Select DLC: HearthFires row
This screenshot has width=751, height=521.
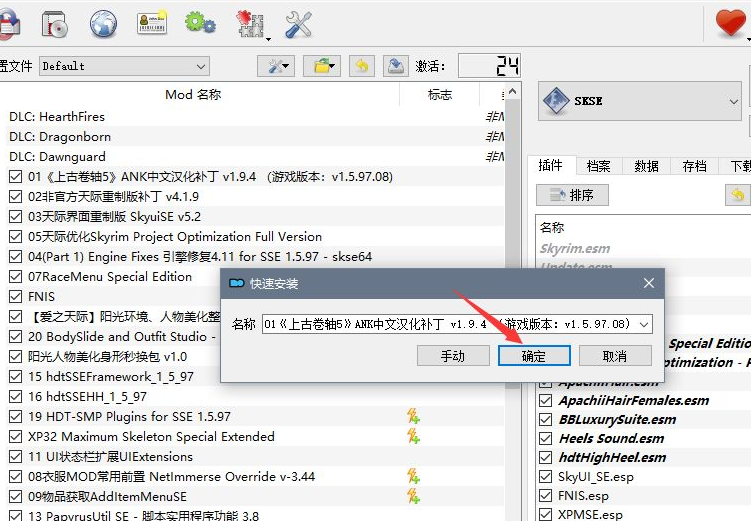point(252,116)
